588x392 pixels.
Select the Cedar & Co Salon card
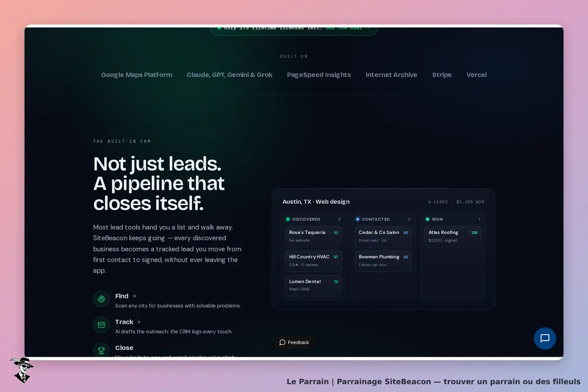(383, 237)
